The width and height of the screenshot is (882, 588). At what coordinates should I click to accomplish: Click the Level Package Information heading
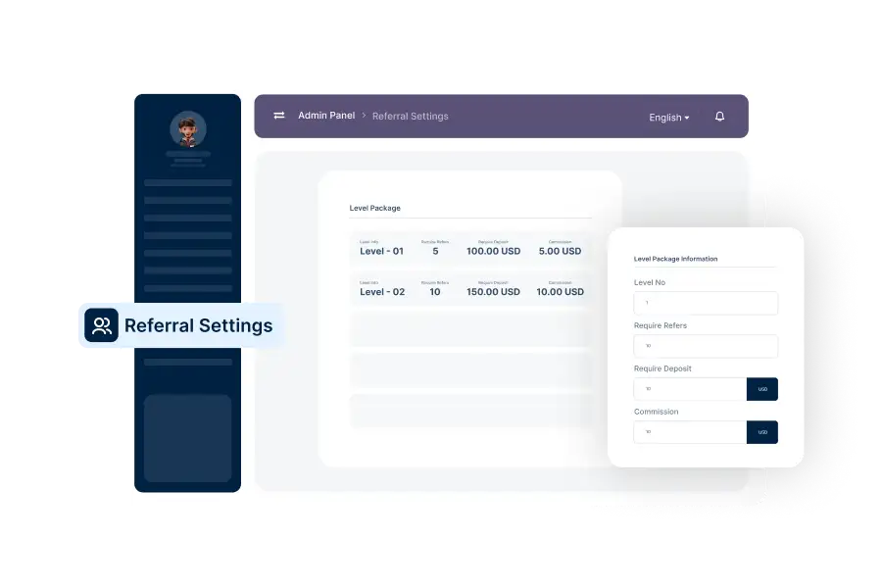tap(676, 259)
